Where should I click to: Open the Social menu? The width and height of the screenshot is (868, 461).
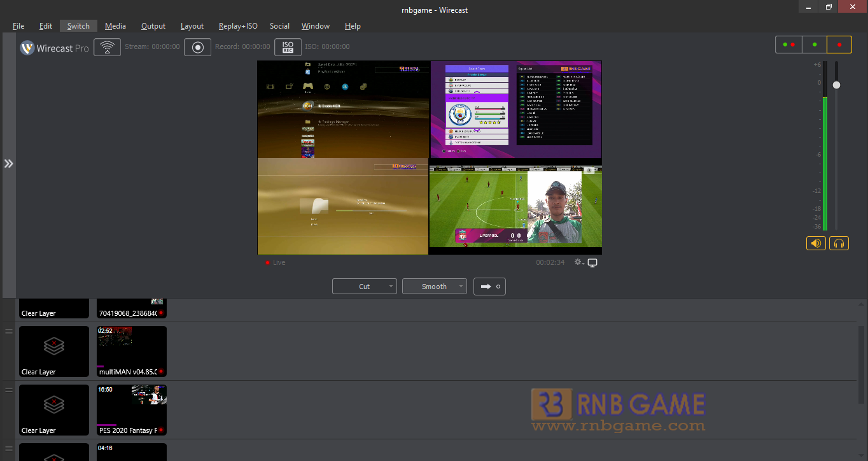point(279,26)
